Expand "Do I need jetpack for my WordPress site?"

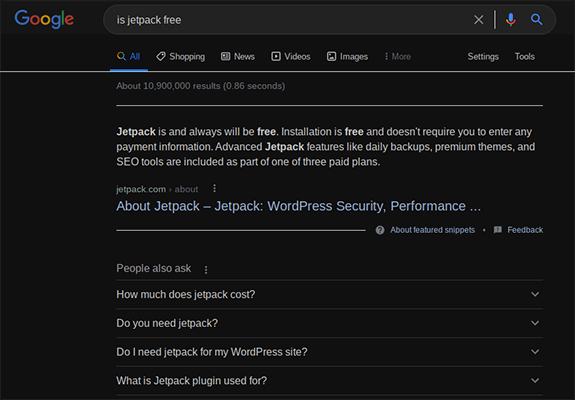pos(329,352)
